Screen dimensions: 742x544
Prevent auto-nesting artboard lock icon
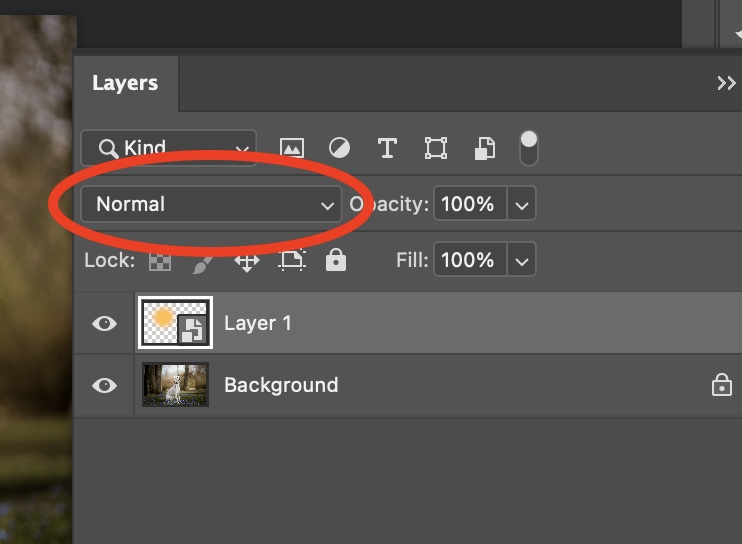(x=291, y=262)
